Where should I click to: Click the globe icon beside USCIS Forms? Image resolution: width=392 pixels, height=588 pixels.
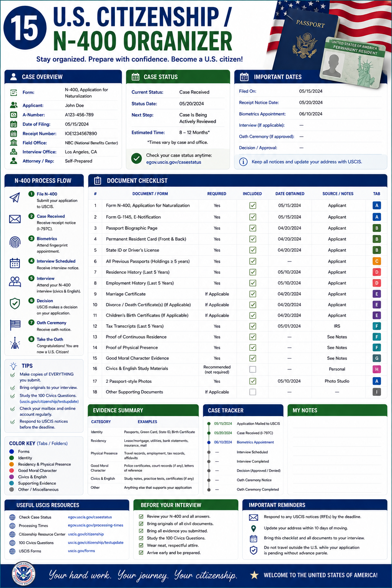click(12, 551)
